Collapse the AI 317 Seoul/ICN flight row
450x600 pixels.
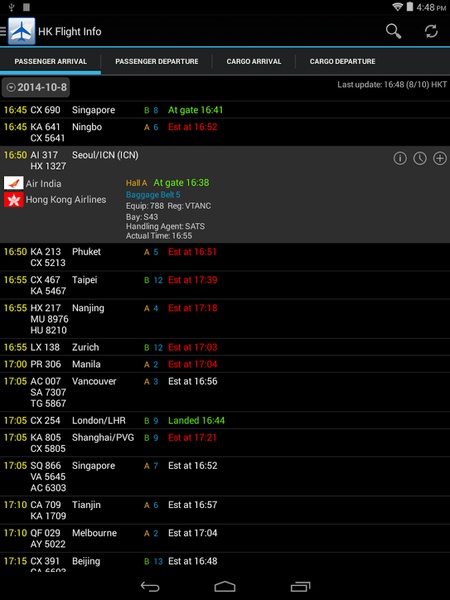pyautogui.click(x=225, y=194)
